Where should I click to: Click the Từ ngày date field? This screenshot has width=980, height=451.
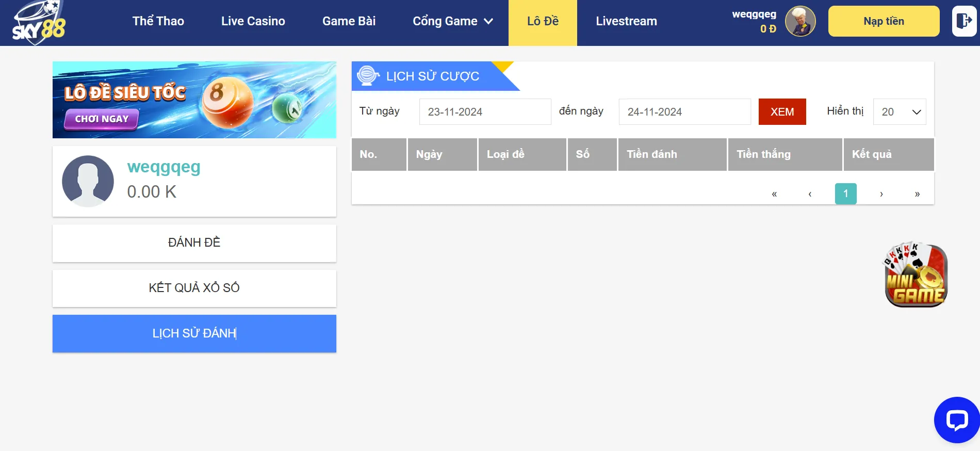click(x=484, y=112)
